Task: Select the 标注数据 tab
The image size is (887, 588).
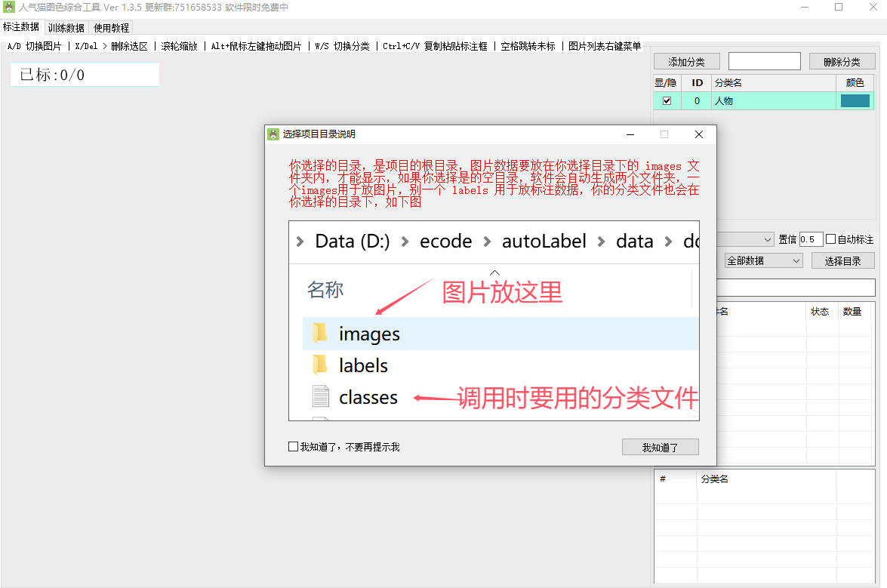Action: (x=21, y=27)
